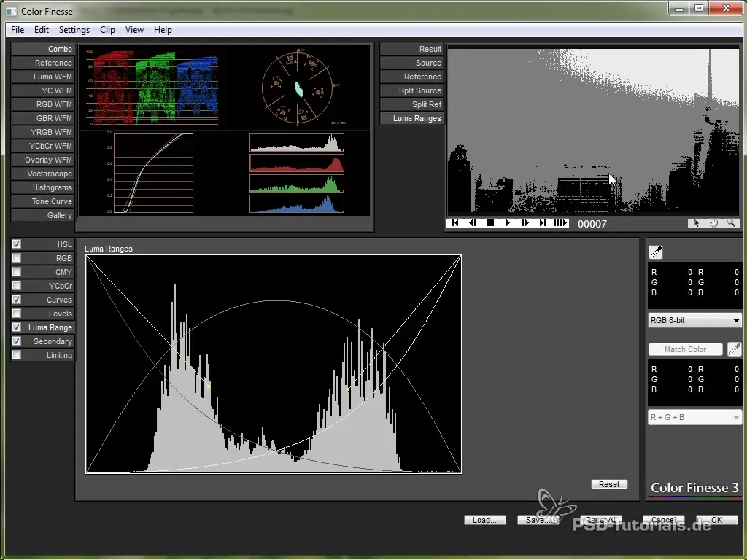The height and width of the screenshot is (560, 747).
Task: Select the arrow pointer tool under preview
Action: (x=697, y=223)
